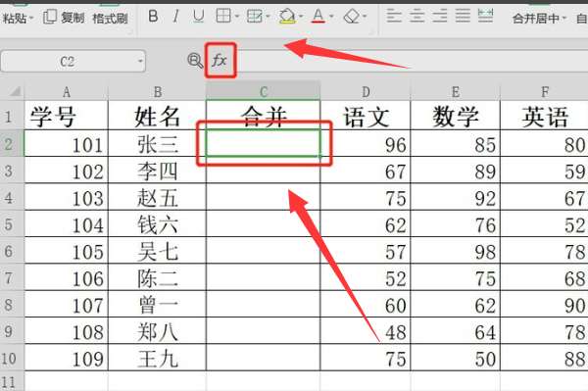This screenshot has height=391, width=588.
Task: Expand merge and center (合并居中) dropdown
Action: (564, 18)
